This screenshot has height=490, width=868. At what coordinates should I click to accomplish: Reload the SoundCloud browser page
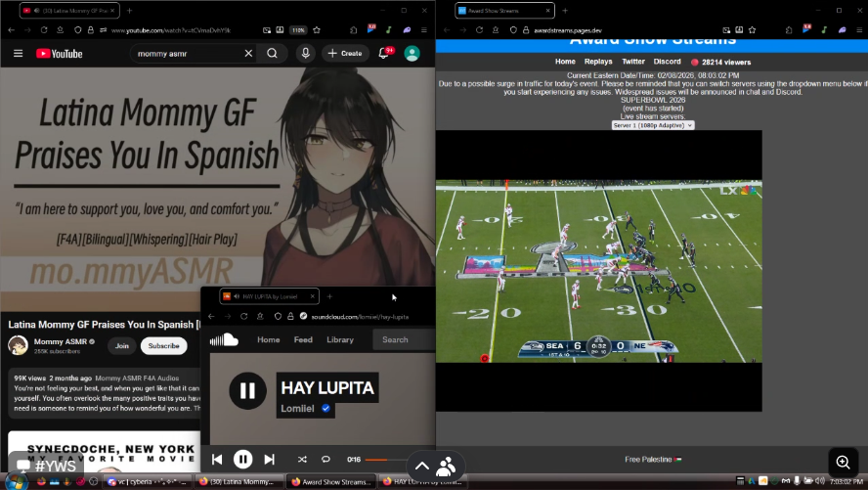point(244,316)
